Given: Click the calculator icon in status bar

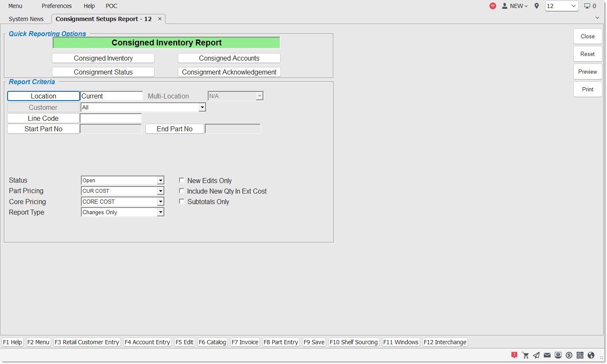Looking at the screenshot, I should 580,355.
